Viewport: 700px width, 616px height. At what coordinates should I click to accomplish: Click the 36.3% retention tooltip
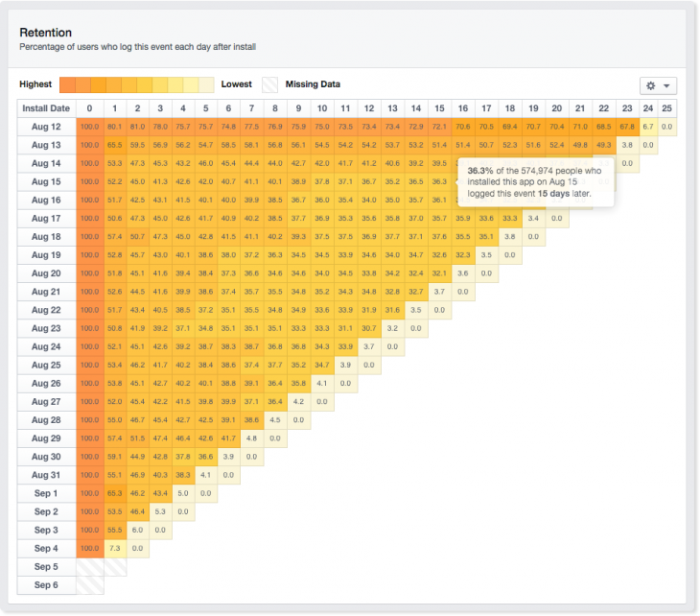click(x=536, y=182)
